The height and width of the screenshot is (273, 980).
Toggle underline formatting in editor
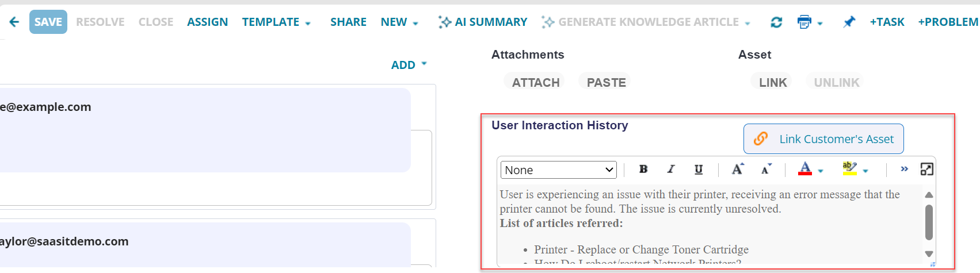(x=699, y=169)
